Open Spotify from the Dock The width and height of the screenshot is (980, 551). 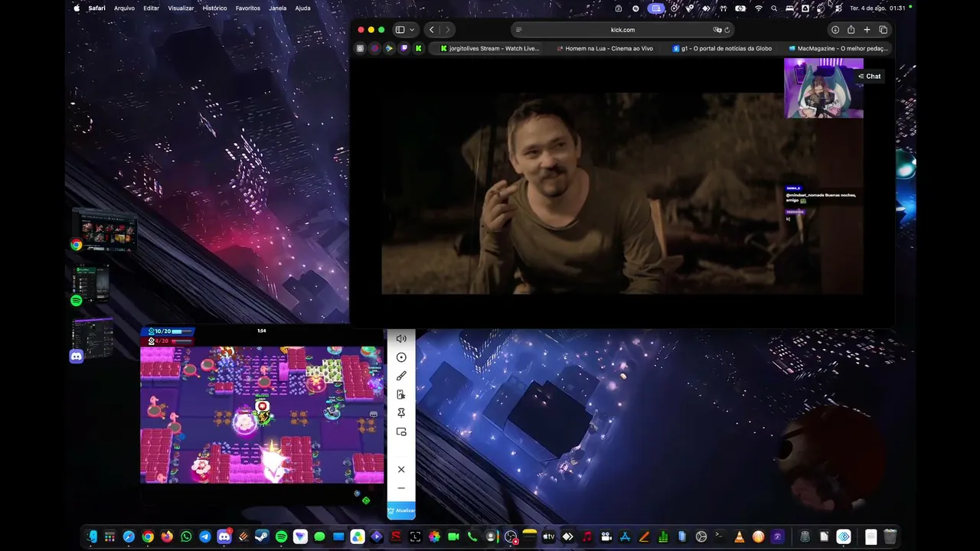[x=281, y=537]
